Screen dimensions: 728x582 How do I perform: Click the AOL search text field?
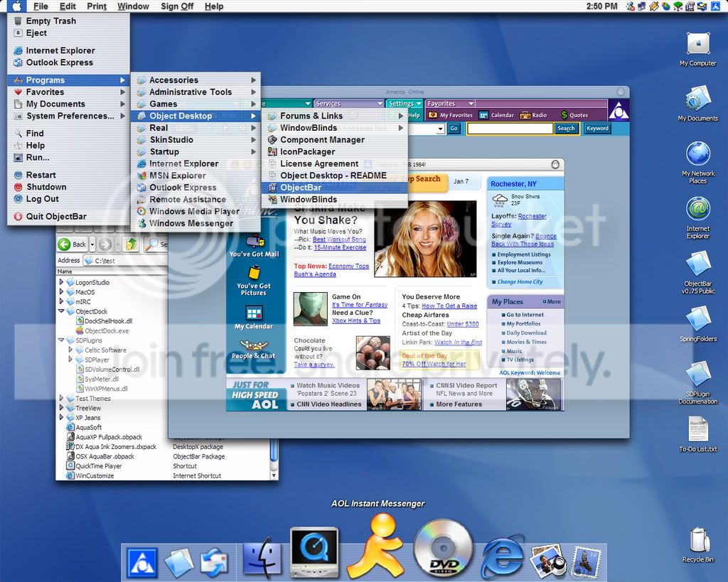(x=510, y=129)
